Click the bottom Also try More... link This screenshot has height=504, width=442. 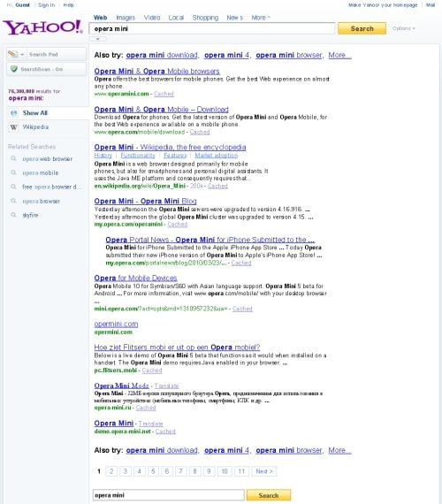(x=339, y=451)
